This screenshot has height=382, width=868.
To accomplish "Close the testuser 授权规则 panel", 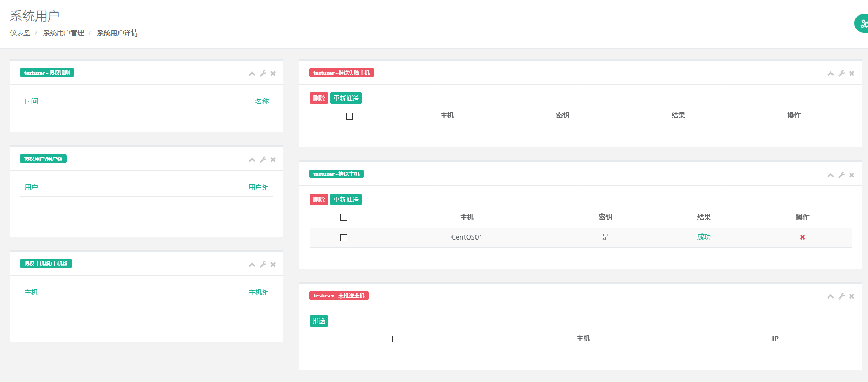I will coord(273,74).
